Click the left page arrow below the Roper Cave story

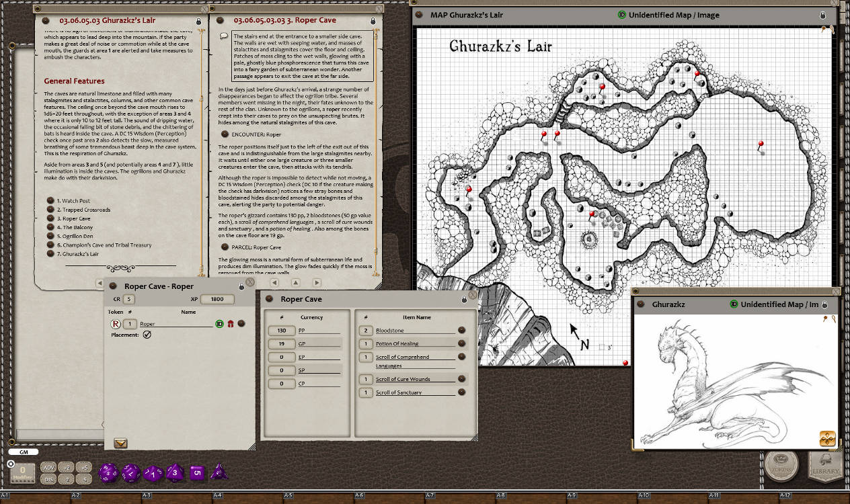pos(274,283)
